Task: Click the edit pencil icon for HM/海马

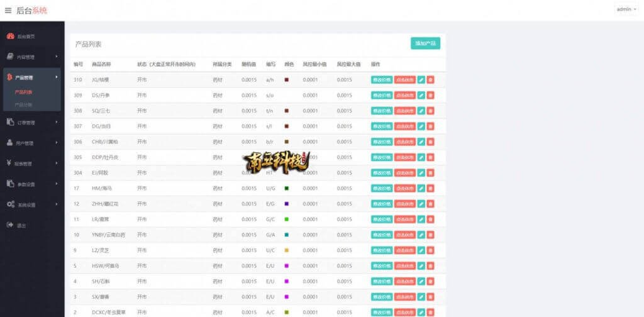Action: point(421,188)
